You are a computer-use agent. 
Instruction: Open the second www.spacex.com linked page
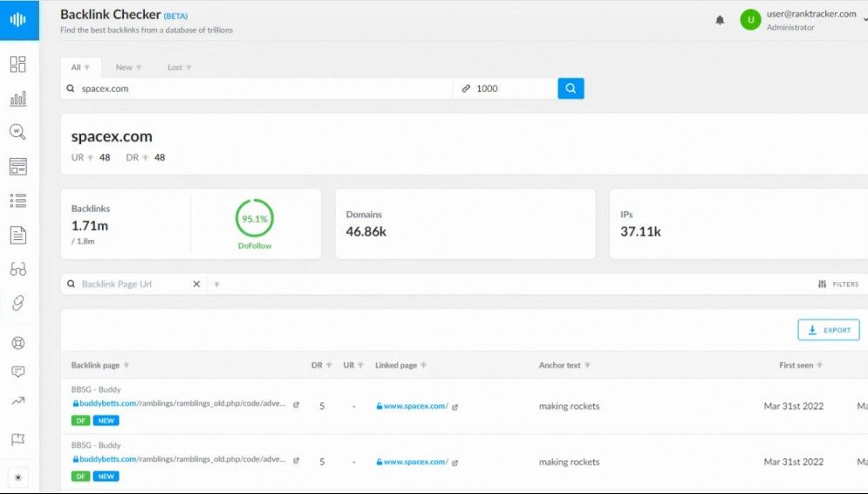click(x=413, y=462)
